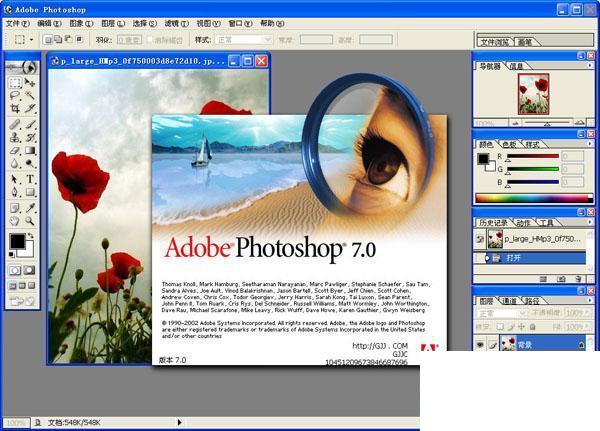
Task: Choose Full Screen mode
Action: pos(32,286)
